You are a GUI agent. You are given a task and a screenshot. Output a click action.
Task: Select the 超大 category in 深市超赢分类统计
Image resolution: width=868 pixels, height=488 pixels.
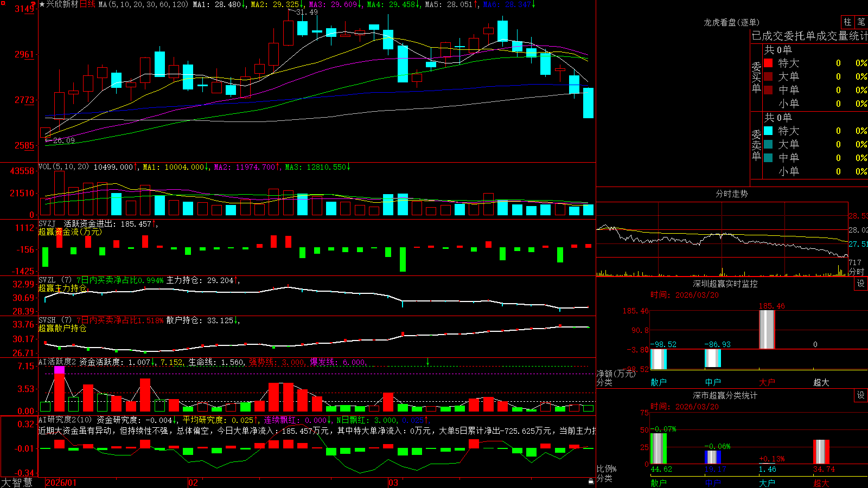point(821,483)
